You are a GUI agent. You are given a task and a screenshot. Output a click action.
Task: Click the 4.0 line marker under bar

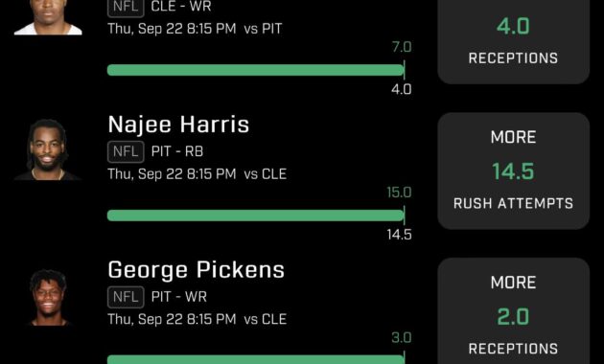click(402, 89)
